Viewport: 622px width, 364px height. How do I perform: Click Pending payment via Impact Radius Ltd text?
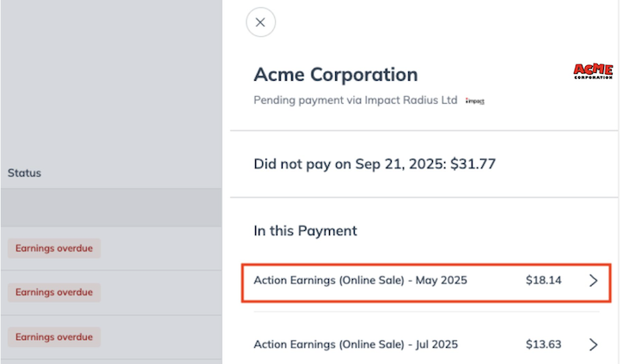[355, 100]
